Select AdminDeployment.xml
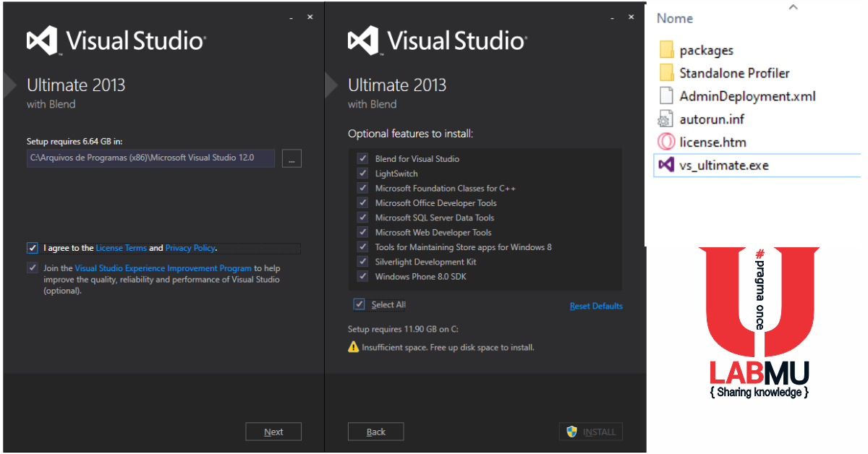This screenshot has height=454, width=868. coord(747,95)
